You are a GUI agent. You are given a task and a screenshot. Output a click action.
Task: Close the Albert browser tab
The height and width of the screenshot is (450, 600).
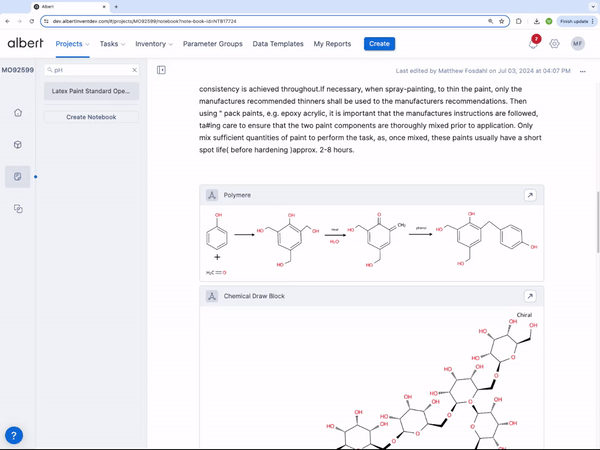[x=104, y=7]
